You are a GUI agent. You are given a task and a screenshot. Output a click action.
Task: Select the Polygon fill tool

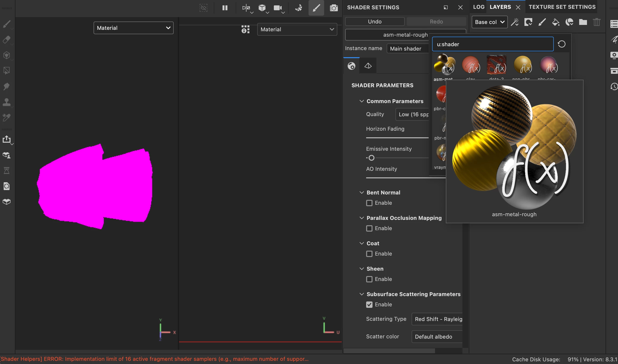point(7,71)
